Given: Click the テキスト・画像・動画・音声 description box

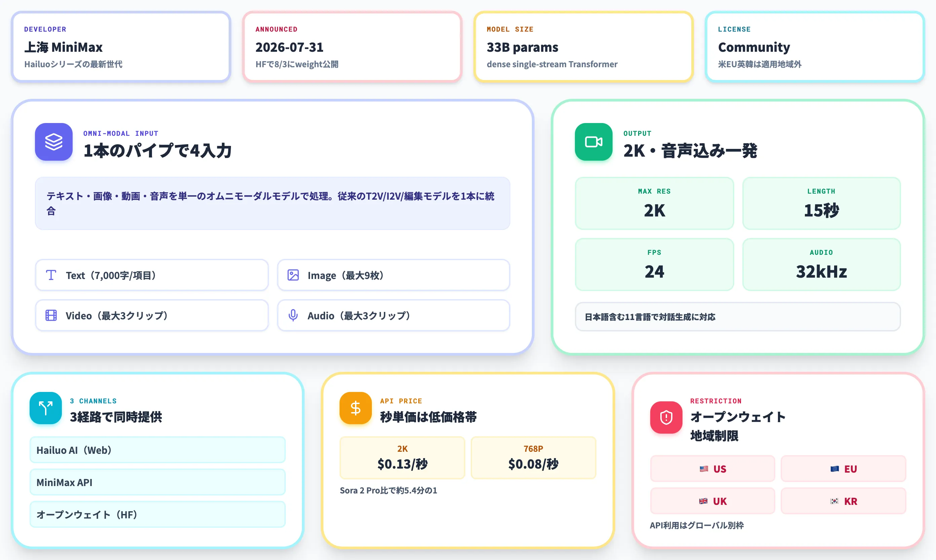Looking at the screenshot, I should tap(273, 203).
